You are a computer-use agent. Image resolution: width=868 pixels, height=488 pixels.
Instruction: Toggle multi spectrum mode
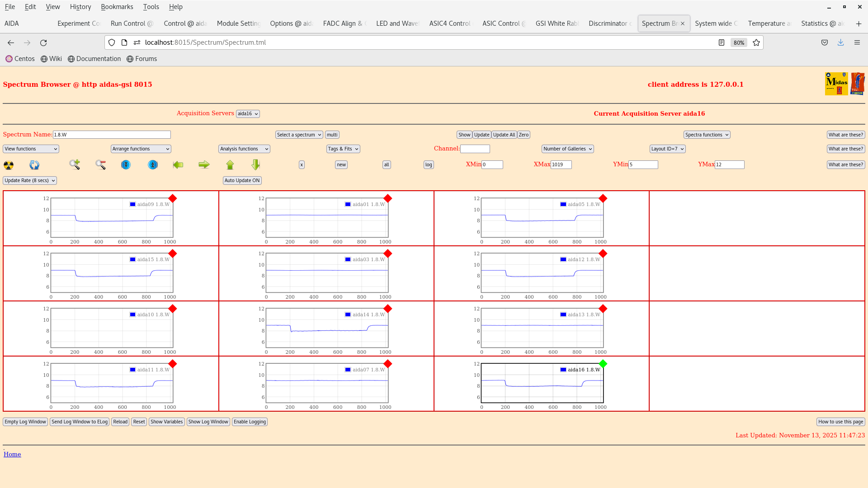pos(332,134)
